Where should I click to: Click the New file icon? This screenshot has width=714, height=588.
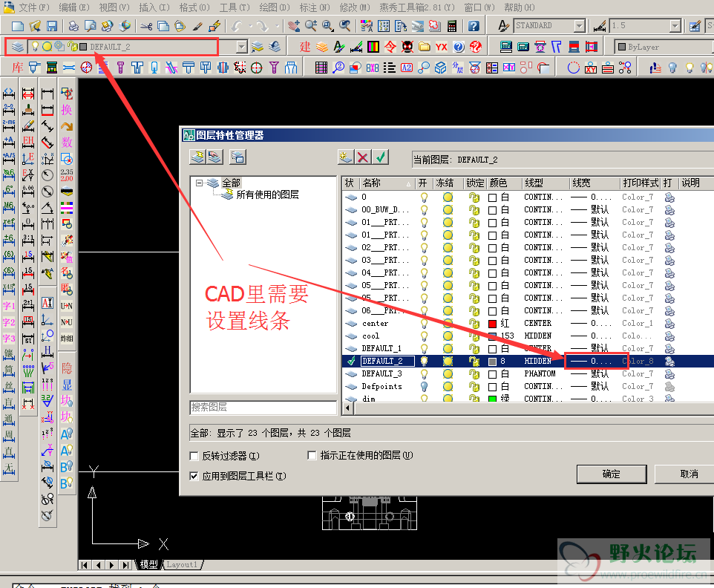pyautogui.click(x=18, y=26)
